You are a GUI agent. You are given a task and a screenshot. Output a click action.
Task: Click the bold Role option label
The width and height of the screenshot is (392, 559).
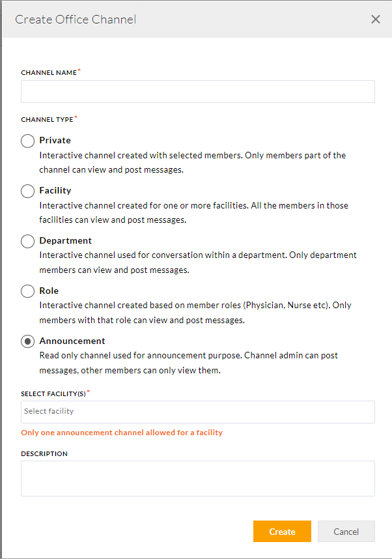tap(49, 291)
